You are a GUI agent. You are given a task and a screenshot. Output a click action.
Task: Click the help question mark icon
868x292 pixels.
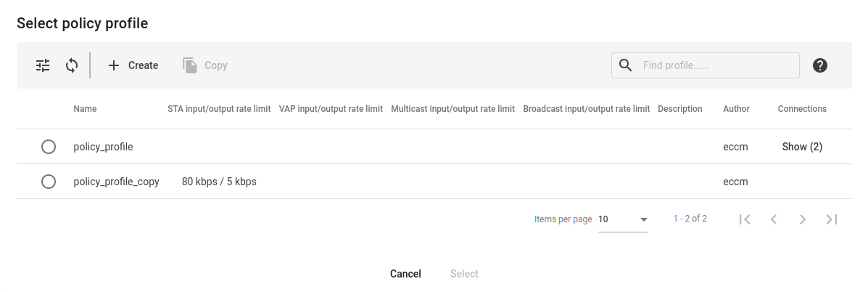(820, 65)
